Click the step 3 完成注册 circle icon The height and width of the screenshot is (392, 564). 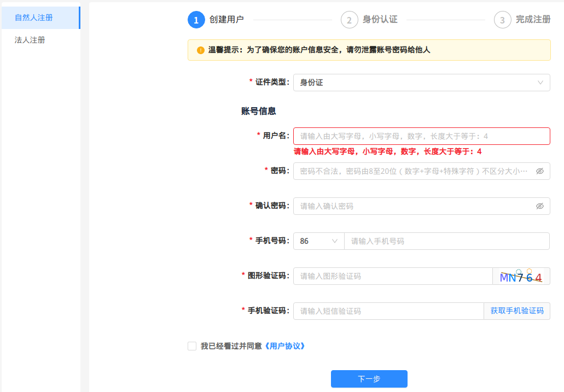502,20
